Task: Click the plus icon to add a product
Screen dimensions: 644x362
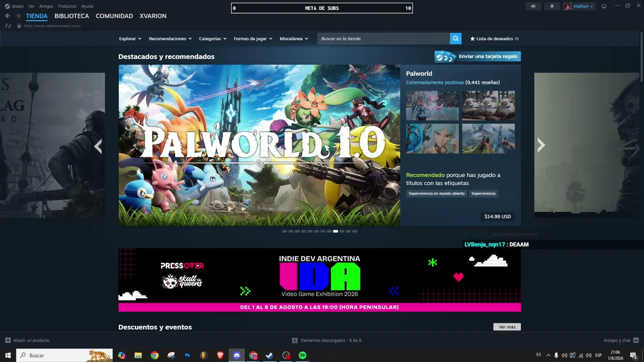Action: (8, 340)
